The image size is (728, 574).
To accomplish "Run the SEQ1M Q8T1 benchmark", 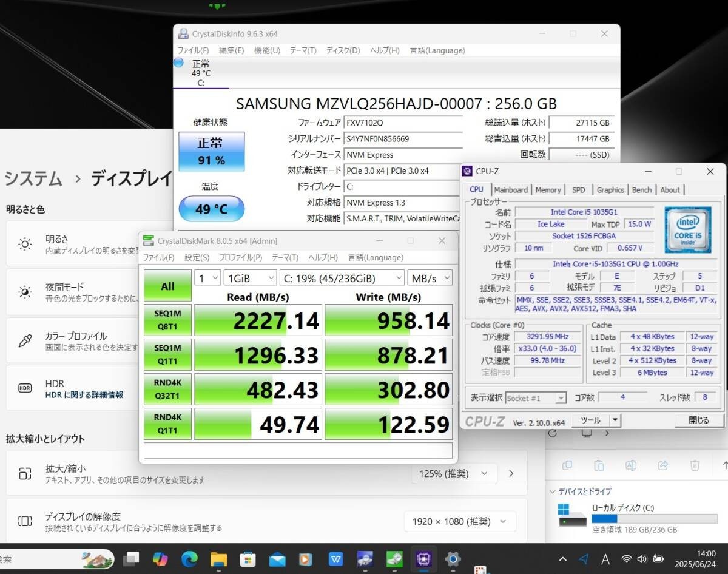I will [167, 320].
